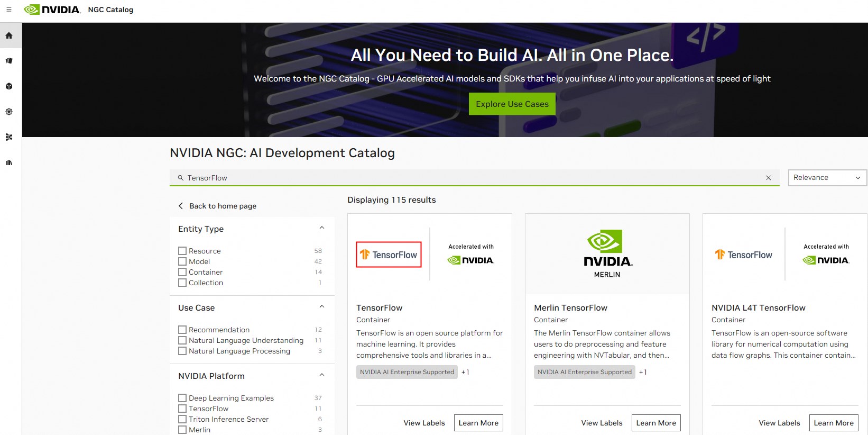Tick the Merlin platform filter
Image resolution: width=868 pixels, height=435 pixels.
(x=182, y=430)
